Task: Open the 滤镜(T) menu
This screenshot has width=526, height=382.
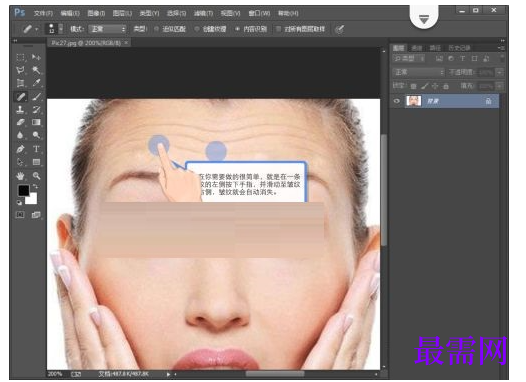Action: point(203,13)
